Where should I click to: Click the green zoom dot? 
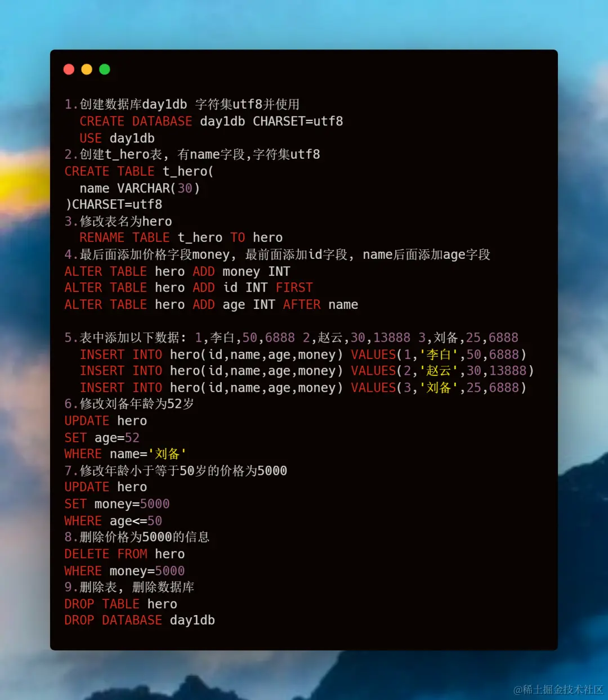click(x=105, y=69)
